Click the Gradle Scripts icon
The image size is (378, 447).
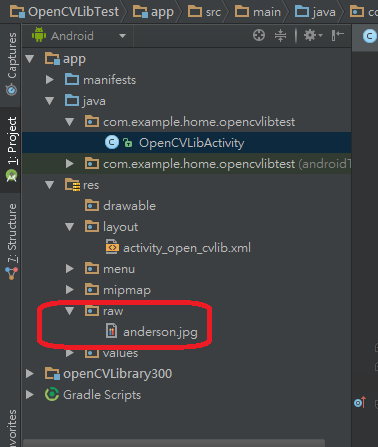click(52, 394)
